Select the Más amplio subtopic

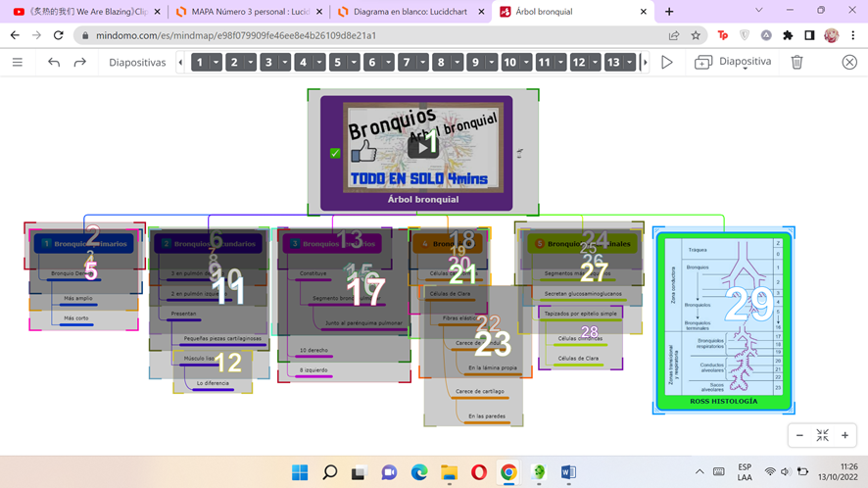(x=78, y=299)
